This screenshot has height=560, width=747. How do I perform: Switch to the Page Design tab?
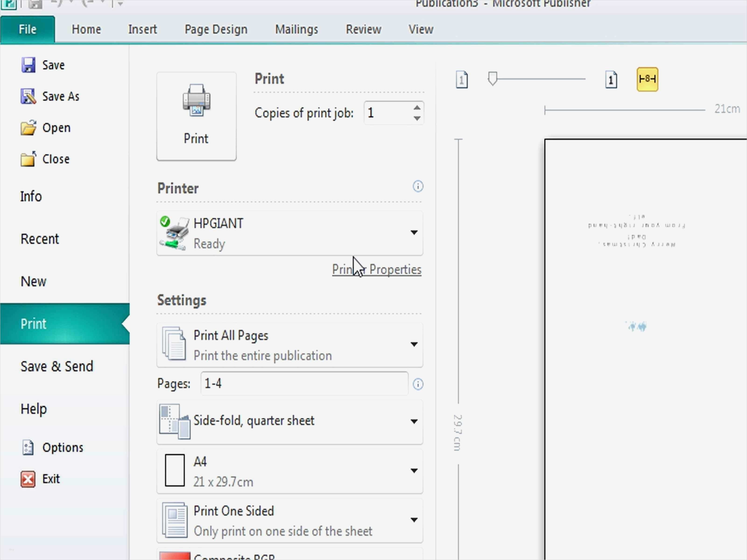coord(216,29)
